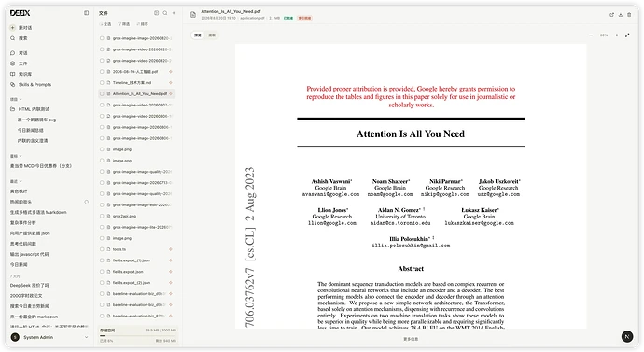Zoom out the PDF with the minus icon
644x352 pixels.
point(591,35)
